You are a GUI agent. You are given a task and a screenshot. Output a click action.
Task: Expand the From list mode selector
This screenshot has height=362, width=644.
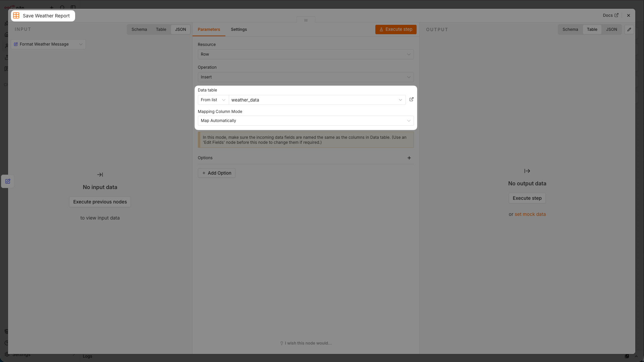[213, 100]
